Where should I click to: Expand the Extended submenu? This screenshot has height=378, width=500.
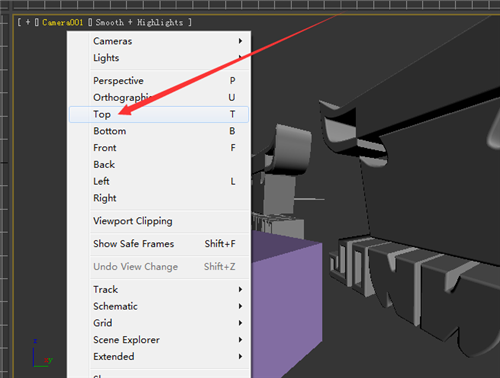point(159,357)
